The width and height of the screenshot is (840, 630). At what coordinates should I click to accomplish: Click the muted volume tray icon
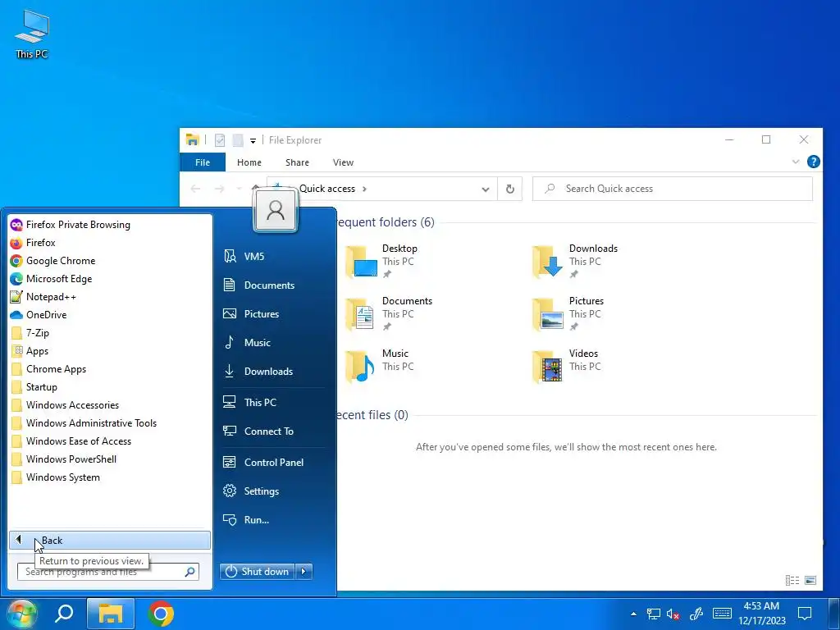click(673, 614)
